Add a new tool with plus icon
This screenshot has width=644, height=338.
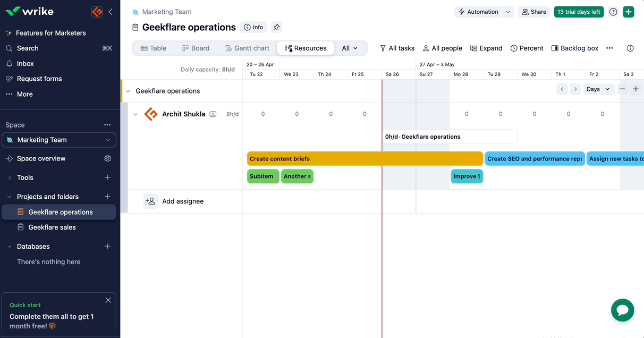(x=107, y=178)
